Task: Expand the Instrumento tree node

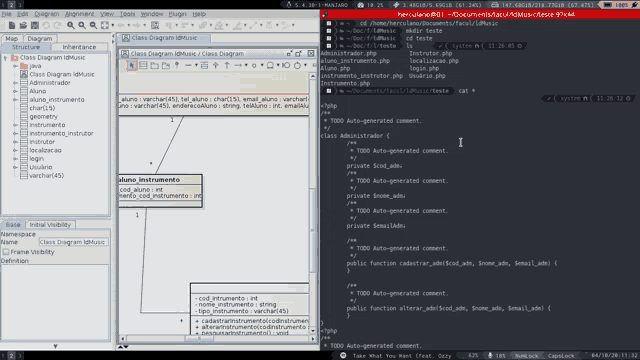Action: (x=16, y=125)
